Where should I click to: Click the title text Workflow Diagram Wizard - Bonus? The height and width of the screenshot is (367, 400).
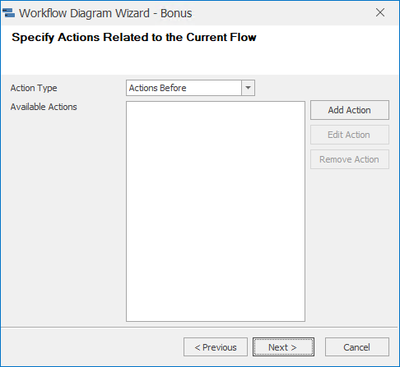(x=105, y=13)
